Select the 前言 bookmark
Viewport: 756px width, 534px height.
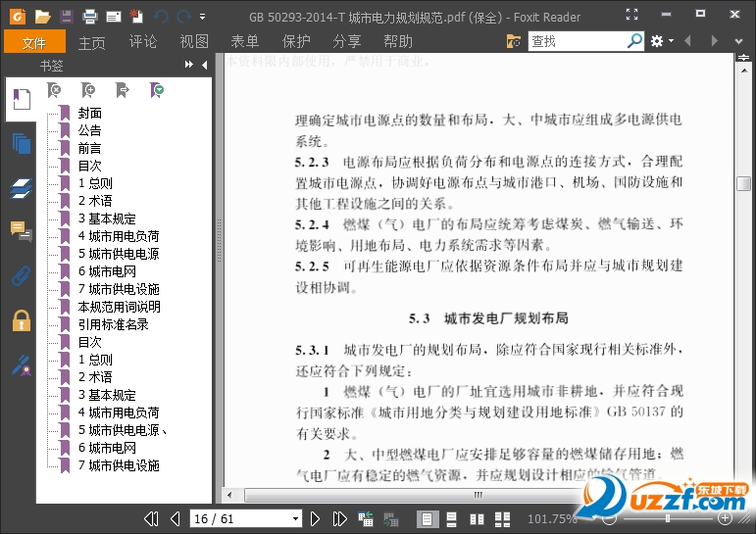(x=89, y=148)
